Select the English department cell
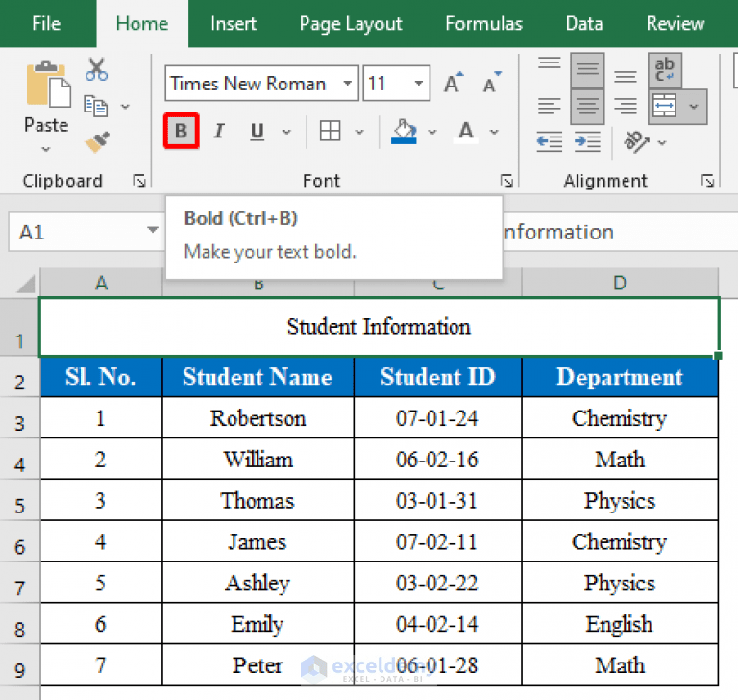 point(620,624)
